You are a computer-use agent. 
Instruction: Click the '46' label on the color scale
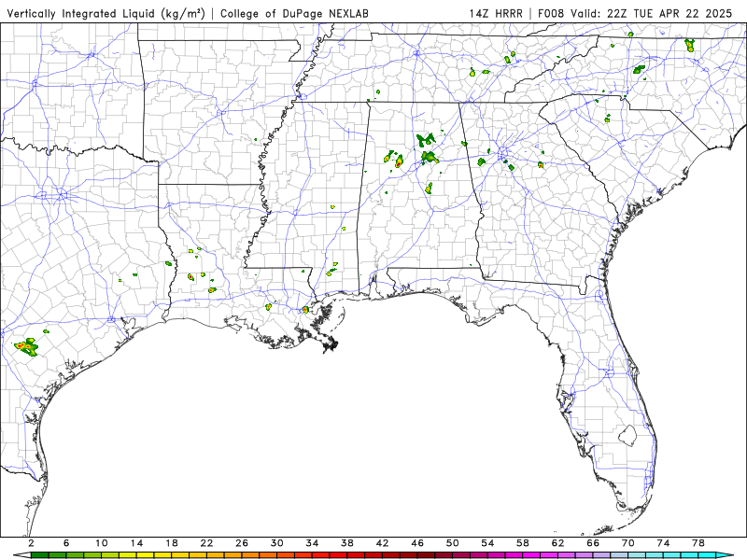(417, 543)
